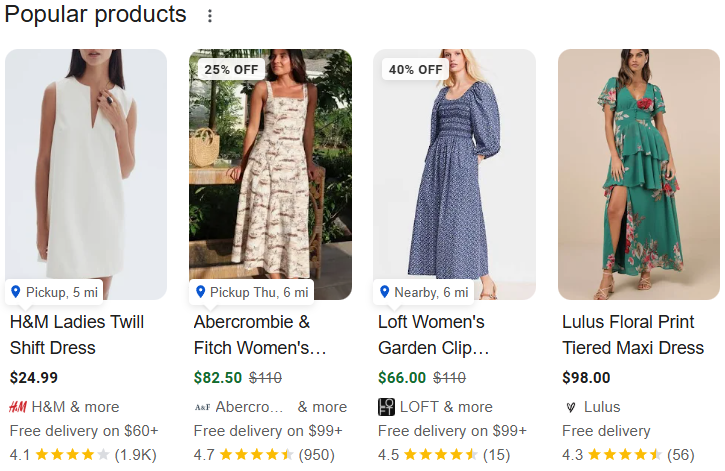
Task: Click the location pin on Pickup Thu badge
Action: tap(200, 292)
